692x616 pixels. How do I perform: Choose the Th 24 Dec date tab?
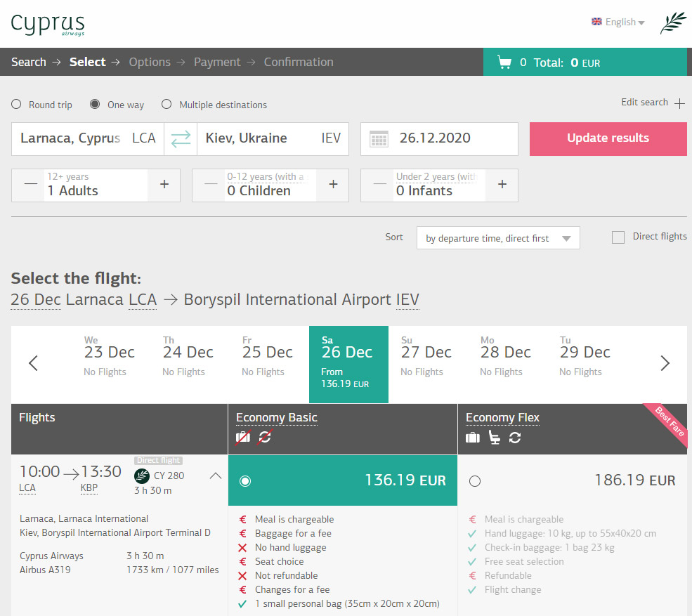click(x=188, y=365)
